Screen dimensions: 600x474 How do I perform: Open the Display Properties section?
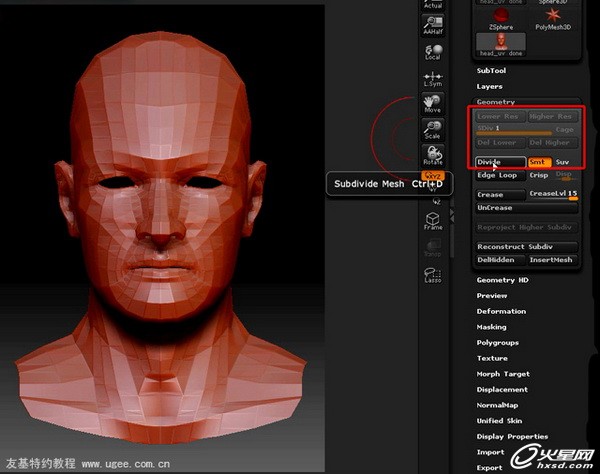512,437
